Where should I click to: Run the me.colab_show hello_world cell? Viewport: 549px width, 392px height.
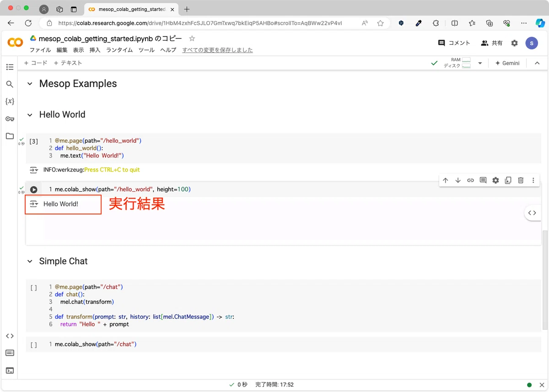[34, 189]
